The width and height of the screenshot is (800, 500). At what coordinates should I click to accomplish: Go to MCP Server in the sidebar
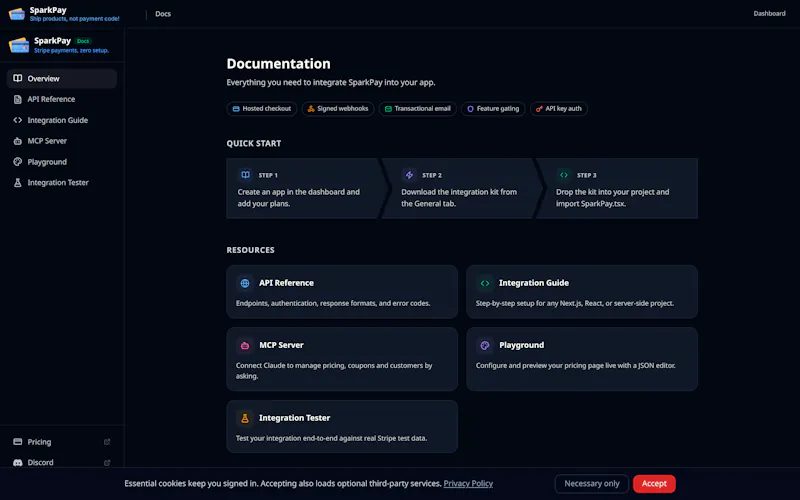pos(62,141)
